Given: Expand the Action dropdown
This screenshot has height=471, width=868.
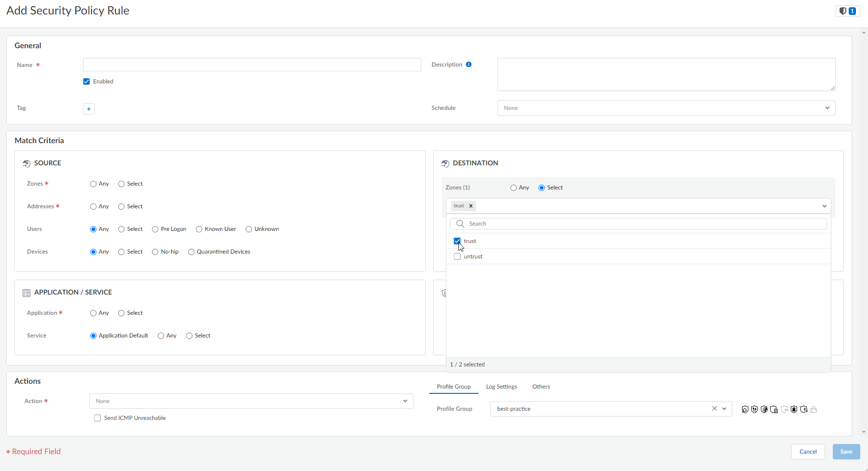Looking at the screenshot, I should point(251,401).
